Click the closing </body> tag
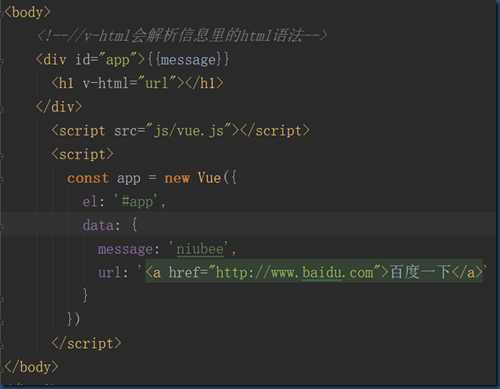This screenshot has height=389, width=500. pyautogui.click(x=31, y=367)
